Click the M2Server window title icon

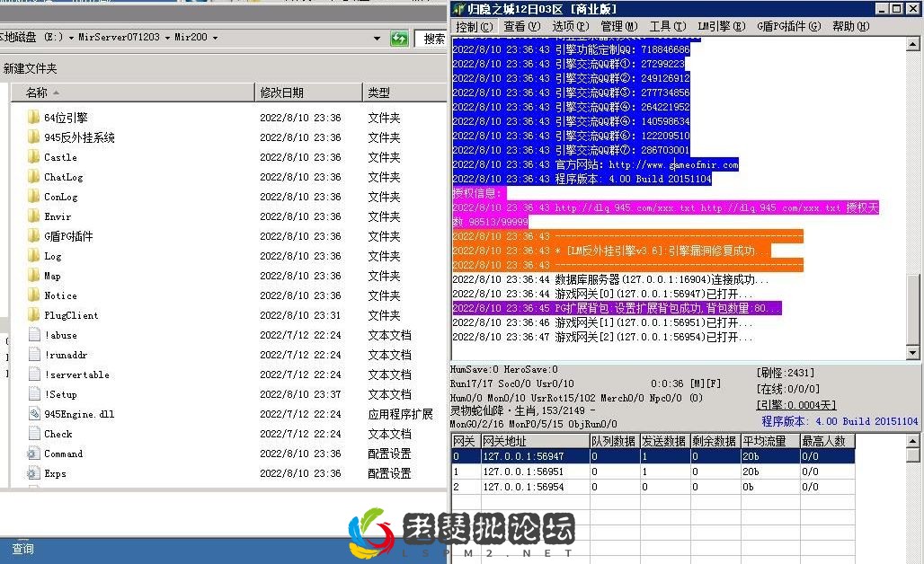pyautogui.click(x=459, y=9)
